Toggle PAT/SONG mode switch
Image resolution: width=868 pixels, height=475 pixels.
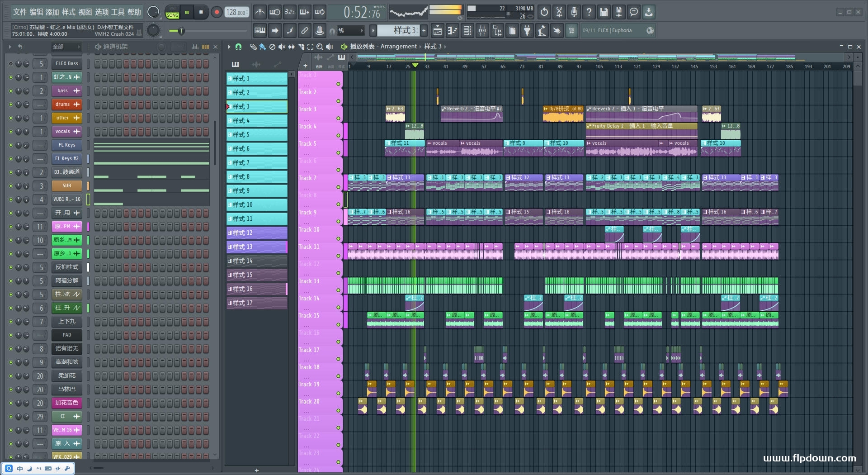172,12
